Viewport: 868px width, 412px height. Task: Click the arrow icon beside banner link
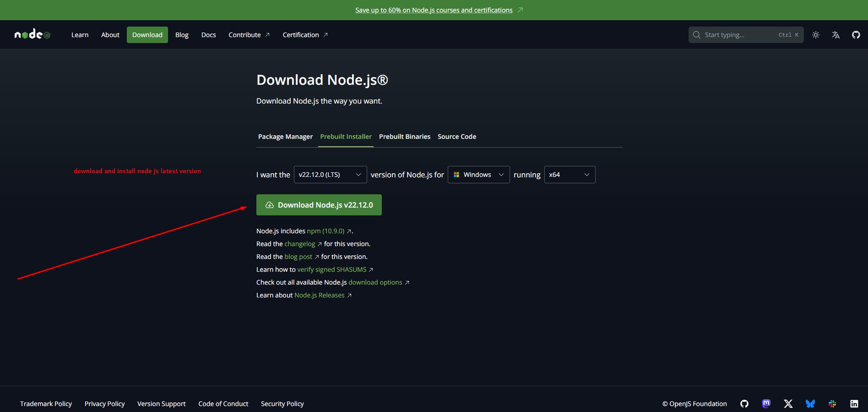[x=520, y=10]
